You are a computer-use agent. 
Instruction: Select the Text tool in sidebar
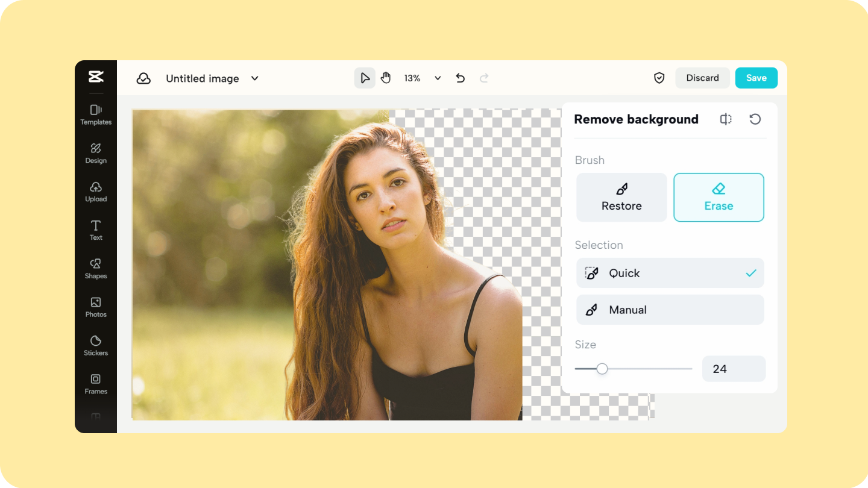click(96, 230)
